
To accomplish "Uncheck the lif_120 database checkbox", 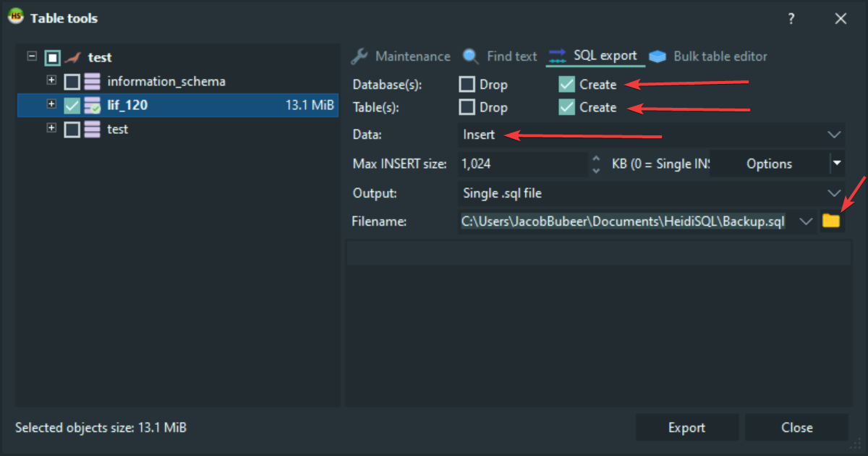I will [72, 106].
